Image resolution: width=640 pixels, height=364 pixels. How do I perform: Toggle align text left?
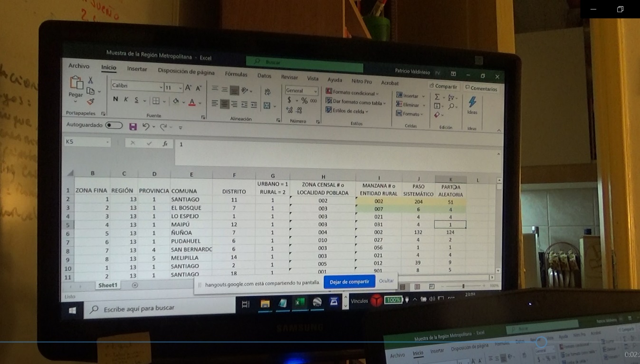[x=215, y=103]
